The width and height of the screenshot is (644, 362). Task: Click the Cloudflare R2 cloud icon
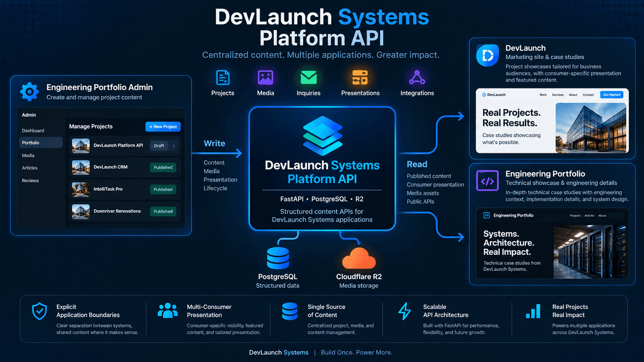pos(358,258)
